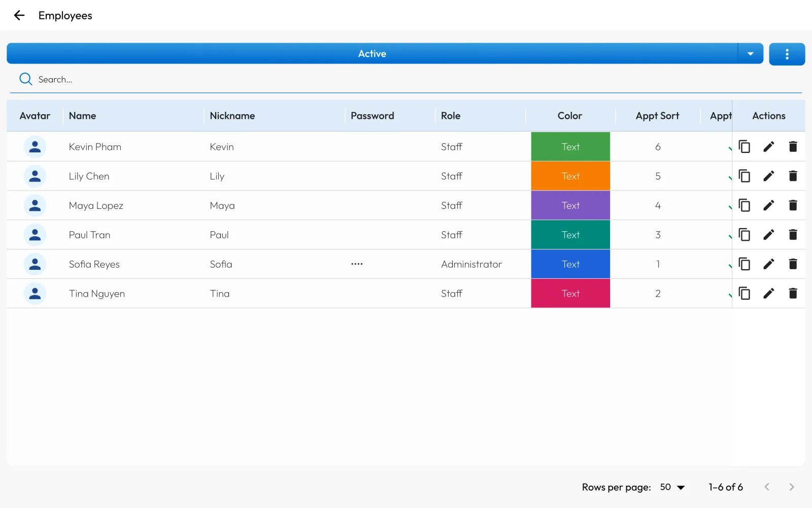Remove Maya Lopez with the trash icon
The height and width of the screenshot is (508, 812).
(793, 206)
